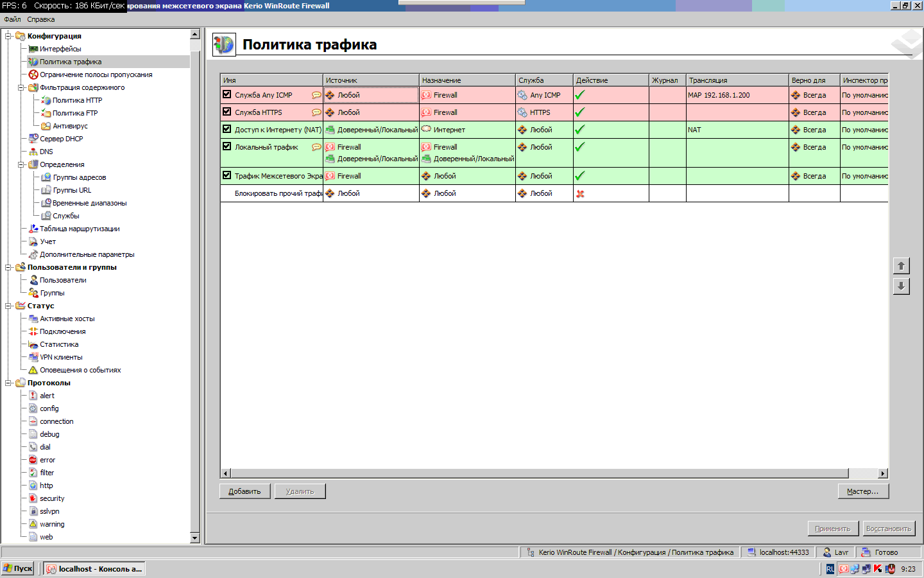Open the Политика HTTP icon

(x=46, y=100)
